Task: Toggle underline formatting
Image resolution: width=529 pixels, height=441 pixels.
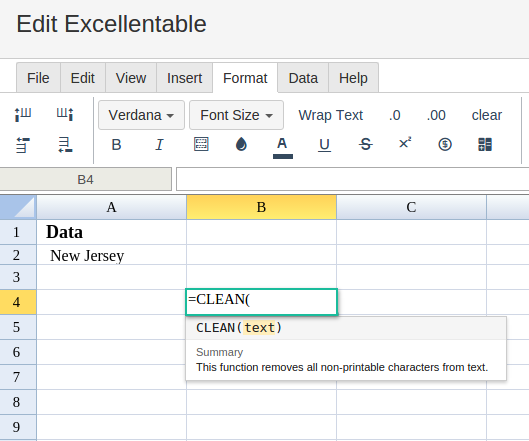Action: click(324, 145)
